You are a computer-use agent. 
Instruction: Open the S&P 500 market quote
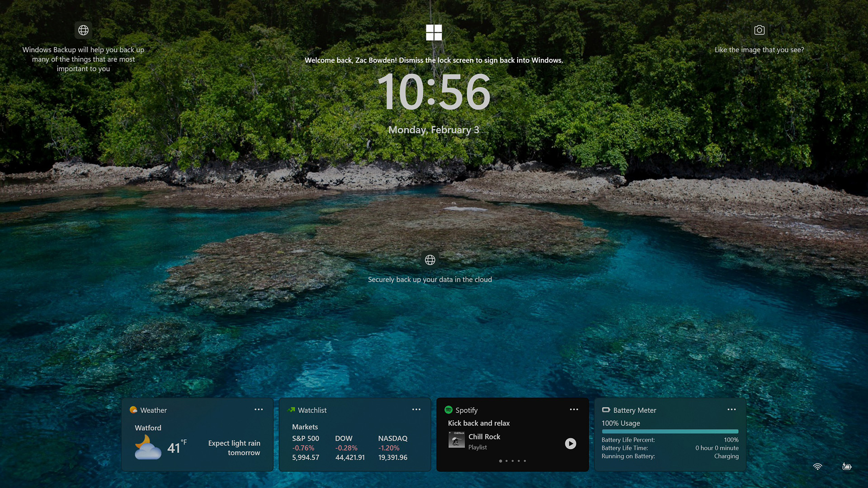pyautogui.click(x=306, y=447)
